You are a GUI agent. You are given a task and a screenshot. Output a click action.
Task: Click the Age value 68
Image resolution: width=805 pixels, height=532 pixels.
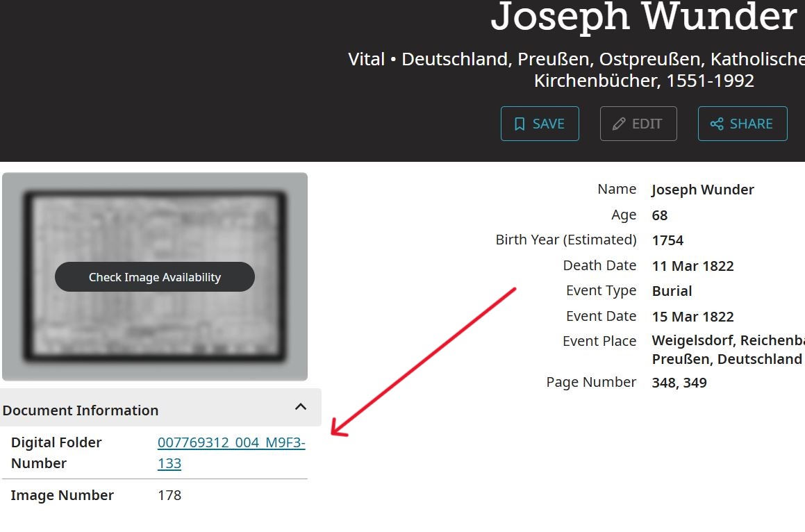660,215
